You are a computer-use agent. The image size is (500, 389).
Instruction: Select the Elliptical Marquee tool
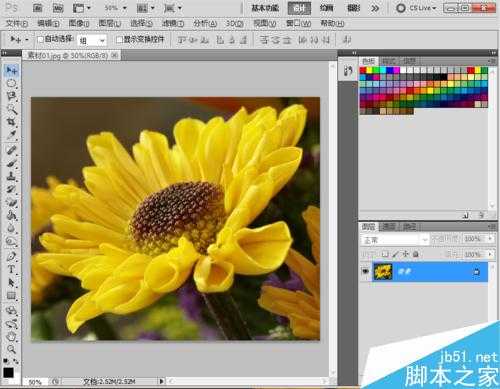click(12, 83)
